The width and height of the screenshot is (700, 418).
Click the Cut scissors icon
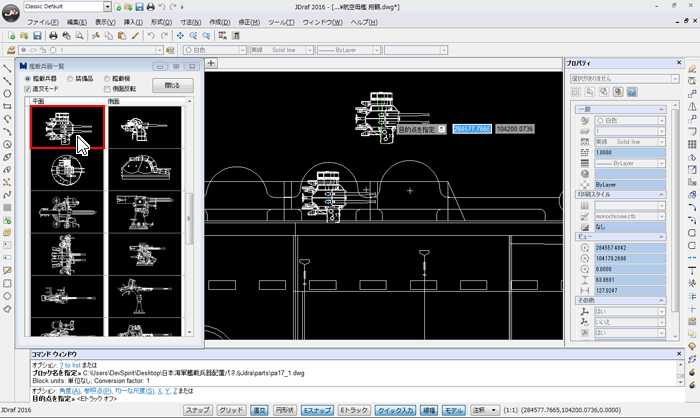(x=96, y=36)
